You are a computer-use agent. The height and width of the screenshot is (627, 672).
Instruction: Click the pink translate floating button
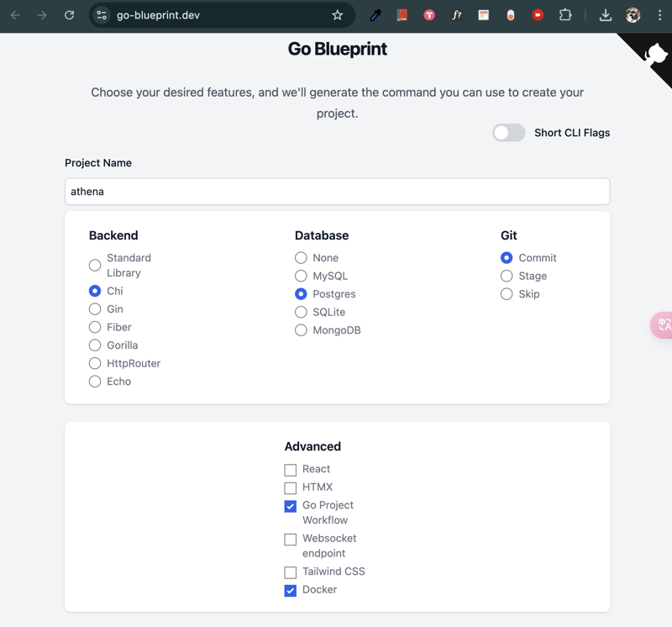coord(662,324)
